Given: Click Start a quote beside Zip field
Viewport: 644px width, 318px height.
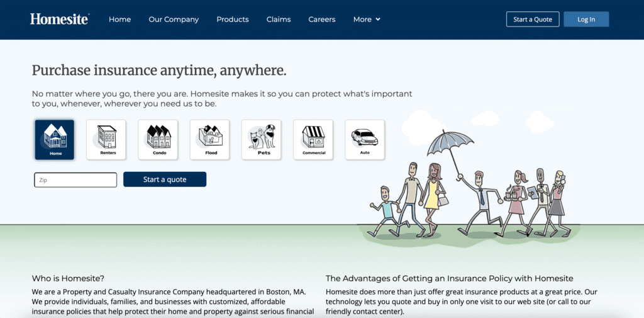Looking at the screenshot, I should coord(165,179).
